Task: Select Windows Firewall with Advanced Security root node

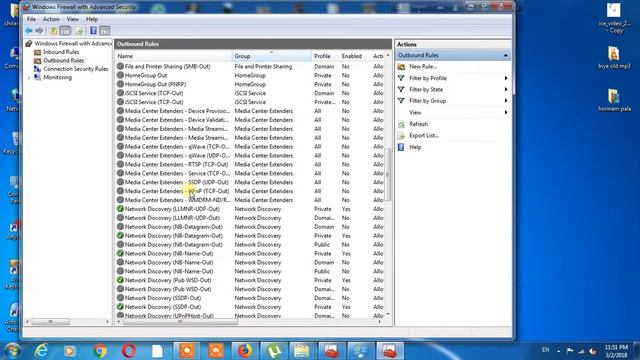Action: (73, 43)
